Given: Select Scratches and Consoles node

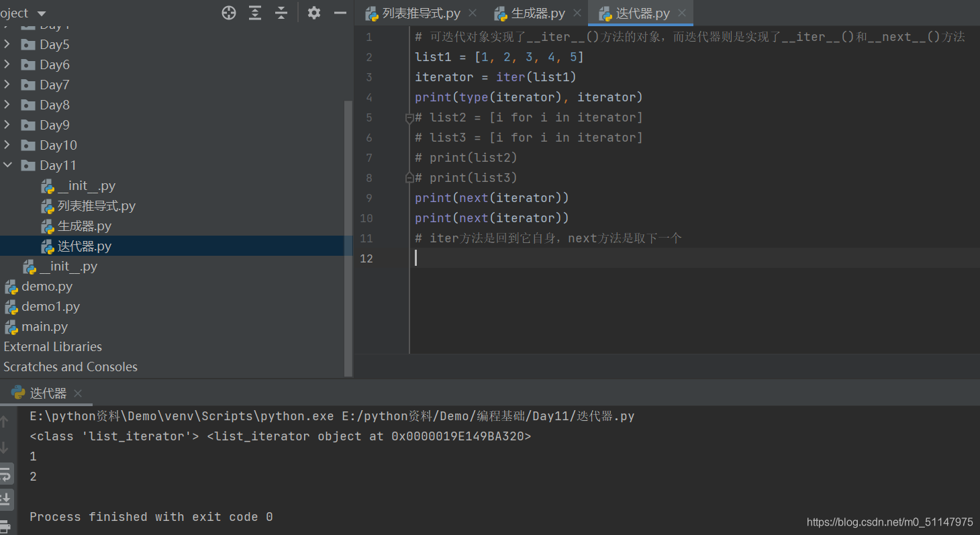Looking at the screenshot, I should tap(70, 367).
